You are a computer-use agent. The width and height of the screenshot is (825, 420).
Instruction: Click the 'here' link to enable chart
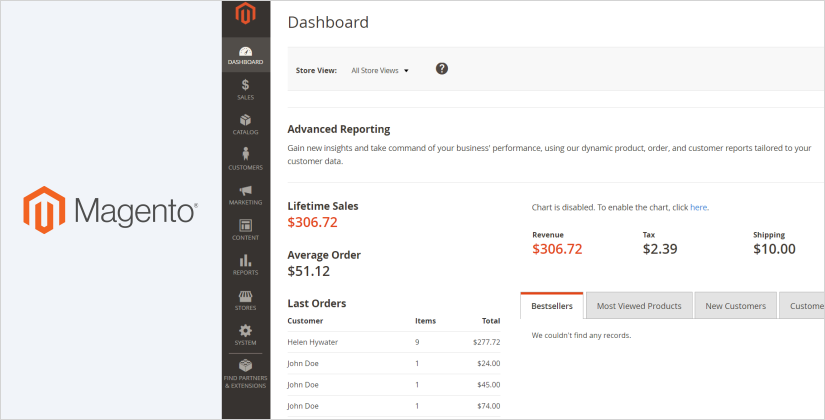[698, 207]
